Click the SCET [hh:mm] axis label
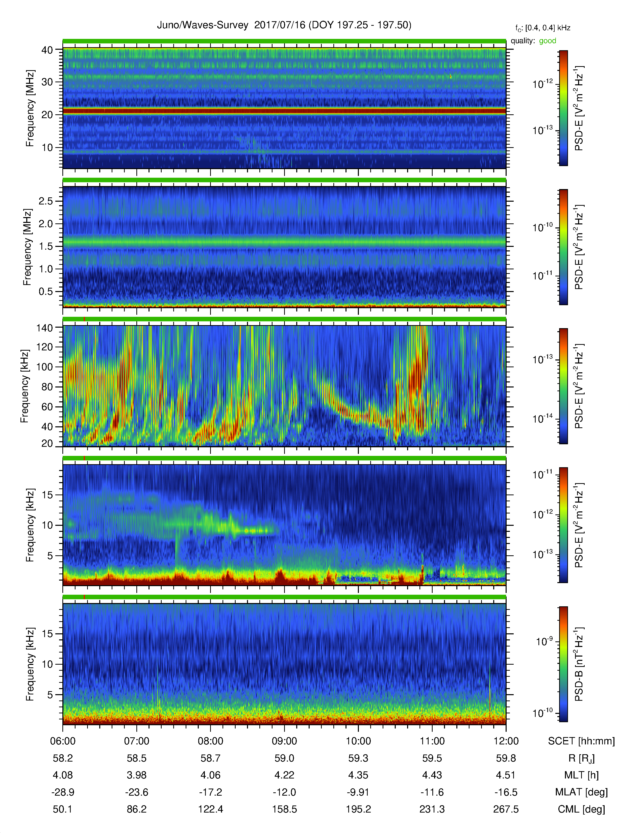Image resolution: width=644 pixels, height=833 pixels. coord(581,741)
